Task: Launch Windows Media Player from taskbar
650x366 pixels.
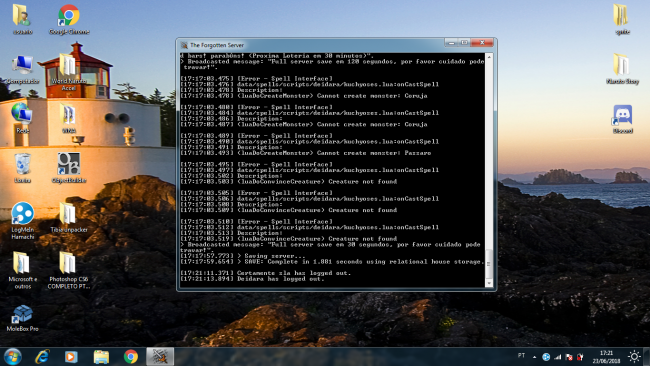Action: [71, 356]
